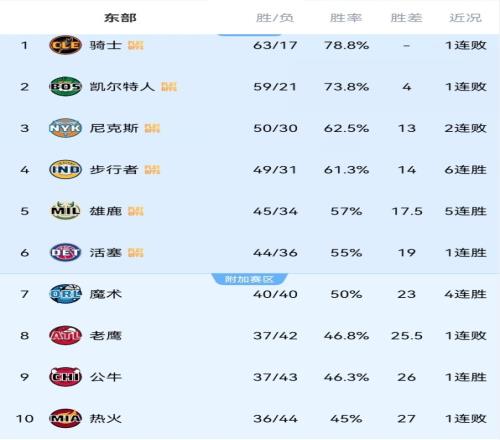Image resolution: width=500 pixels, height=440 pixels.
Task: Open the Heat MIA team logo
Action: pos(65,418)
